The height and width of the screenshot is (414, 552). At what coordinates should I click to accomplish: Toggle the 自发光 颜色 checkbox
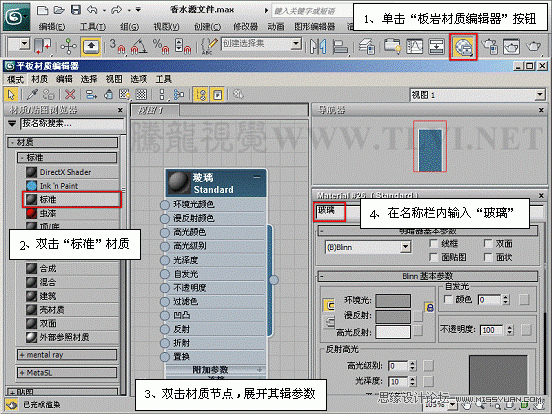(x=448, y=300)
